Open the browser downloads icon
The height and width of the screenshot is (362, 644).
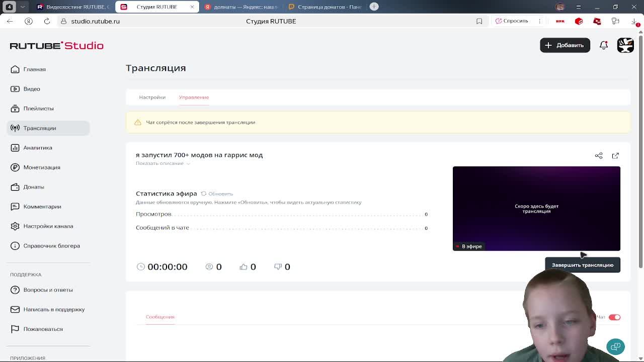pos(634,21)
